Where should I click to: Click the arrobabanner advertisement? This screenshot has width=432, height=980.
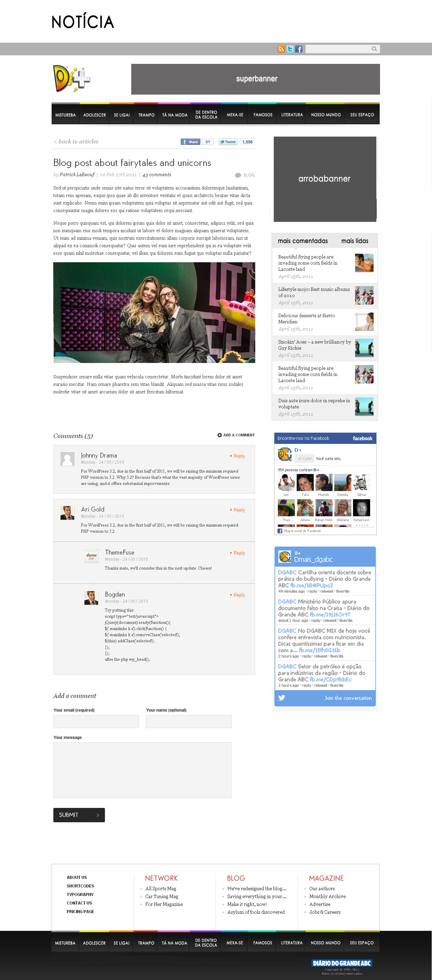(x=325, y=179)
